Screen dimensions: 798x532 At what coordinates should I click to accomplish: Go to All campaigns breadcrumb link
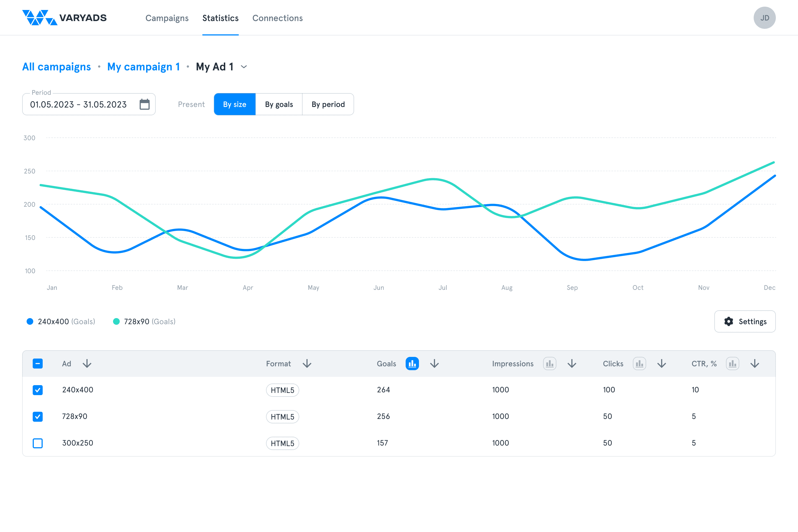[56, 67]
